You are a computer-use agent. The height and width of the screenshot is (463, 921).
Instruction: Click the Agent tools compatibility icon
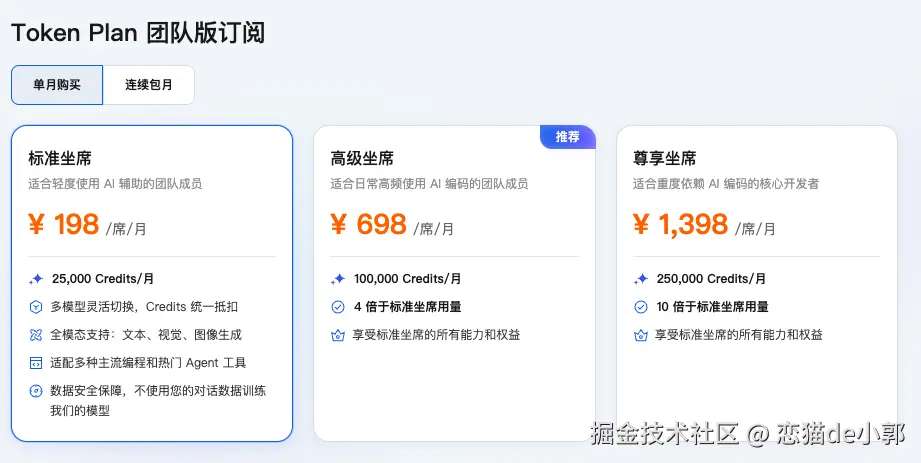point(36,363)
